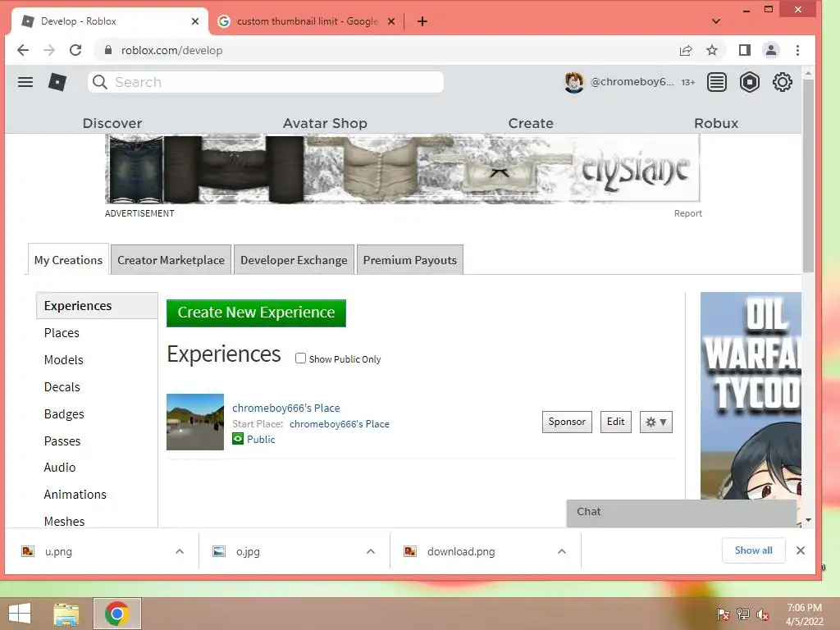Click the Roblox logo home icon
Viewport: 840px width, 630px height.
[57, 82]
